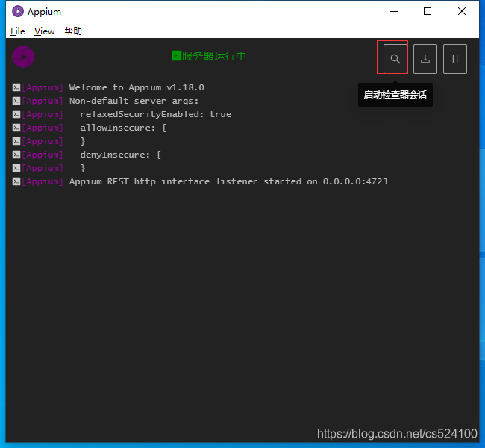
Task: Select the 'denyInsecure: {' log line
Action: pos(120,155)
